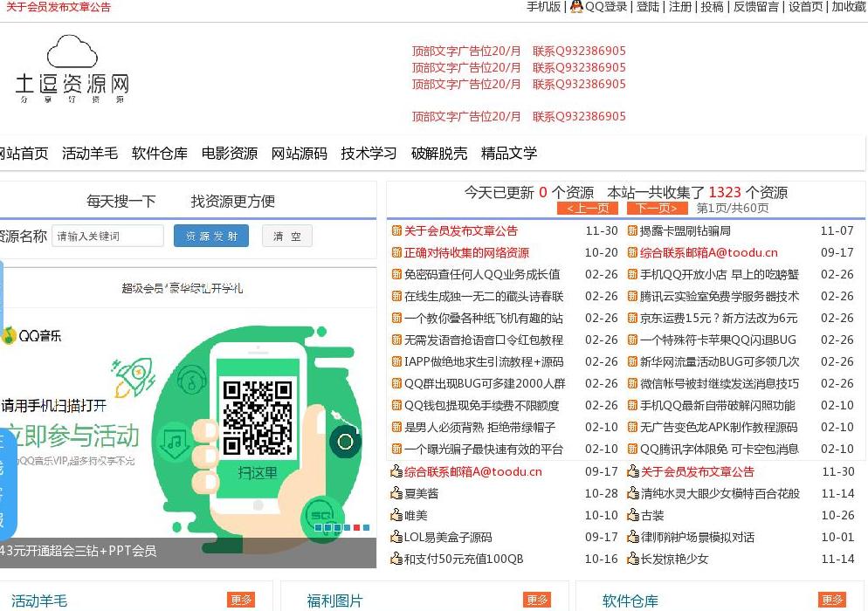
Task: Click the QR code on the phone banner
Action: [258, 416]
